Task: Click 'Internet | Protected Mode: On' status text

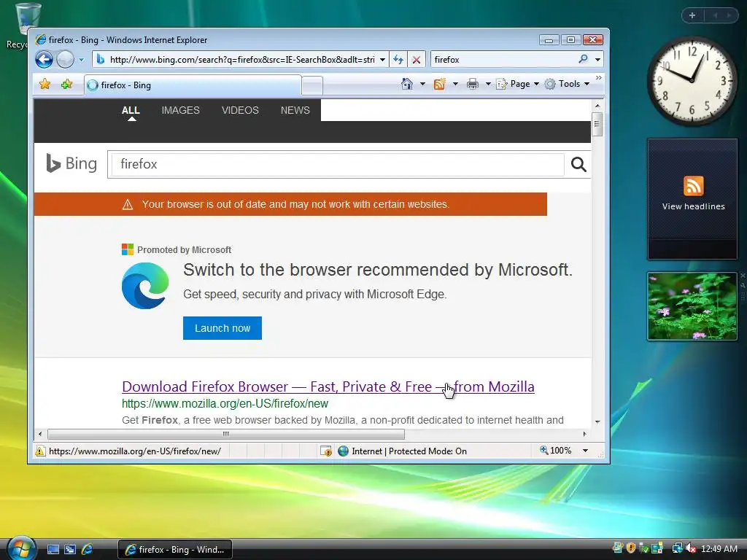Action: (409, 451)
